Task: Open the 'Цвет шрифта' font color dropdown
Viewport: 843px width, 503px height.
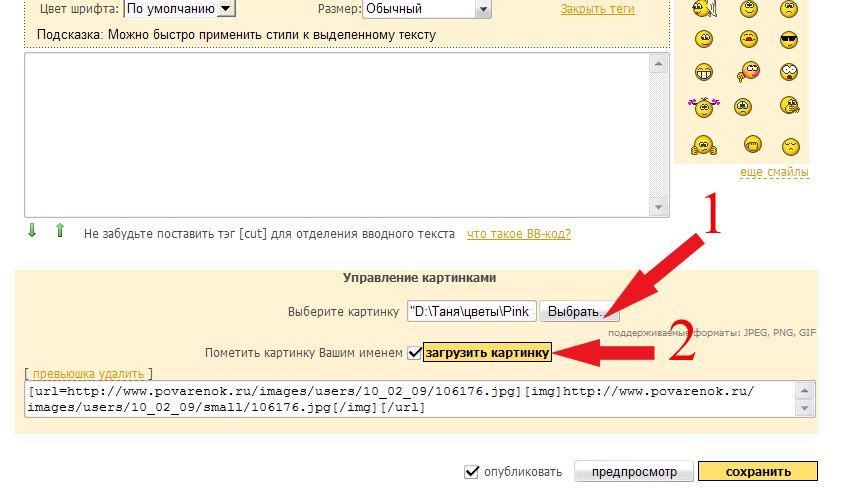Action: pyautogui.click(x=225, y=9)
